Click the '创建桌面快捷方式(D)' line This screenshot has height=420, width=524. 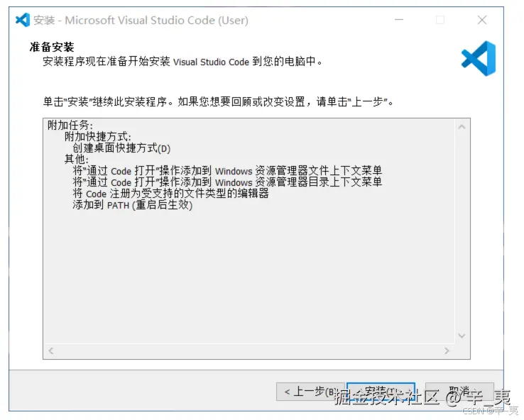coord(121,148)
